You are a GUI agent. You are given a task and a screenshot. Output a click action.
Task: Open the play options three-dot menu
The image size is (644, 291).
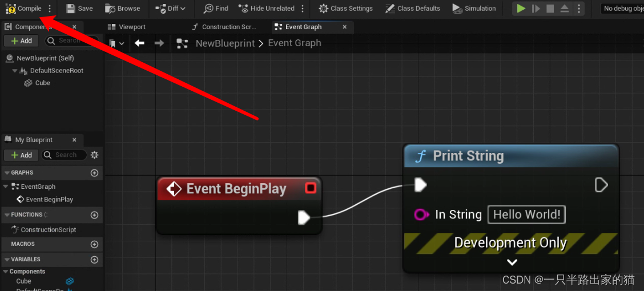point(579,8)
